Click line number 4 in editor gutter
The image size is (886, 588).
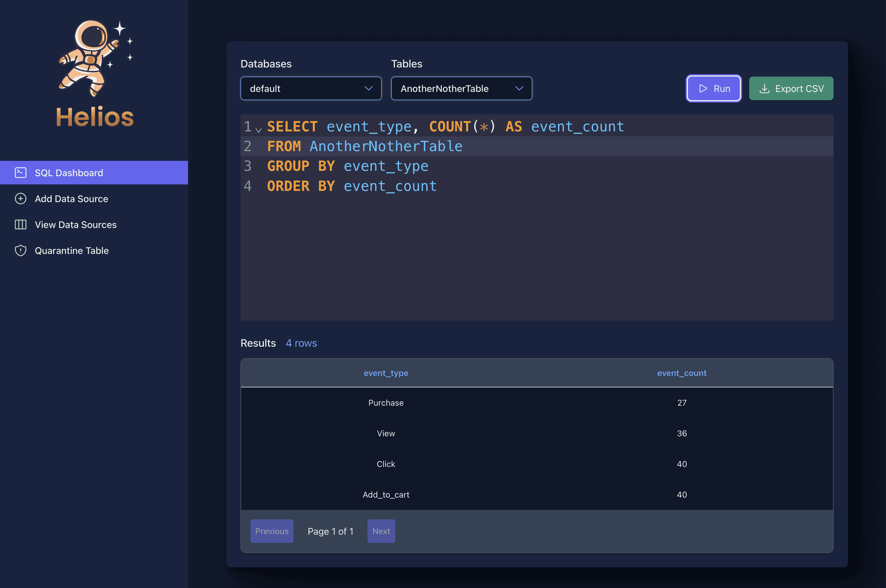[x=248, y=186]
